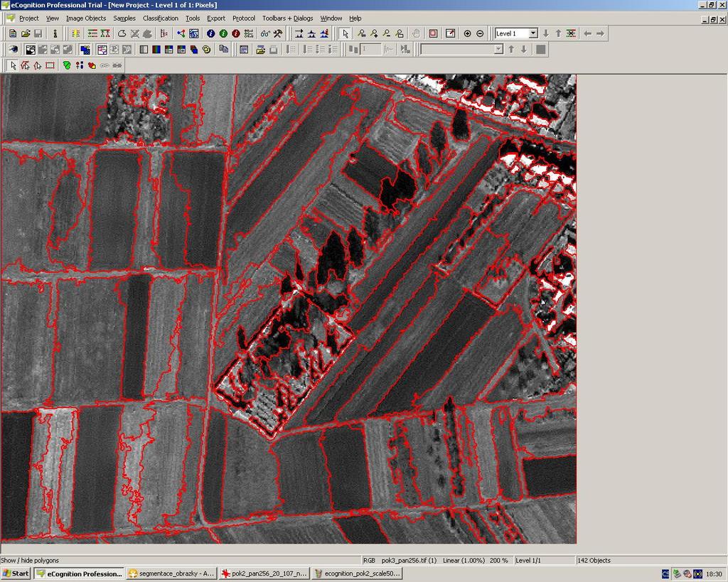Open the Image Objects menu
The image size is (728, 582).
(86, 18)
